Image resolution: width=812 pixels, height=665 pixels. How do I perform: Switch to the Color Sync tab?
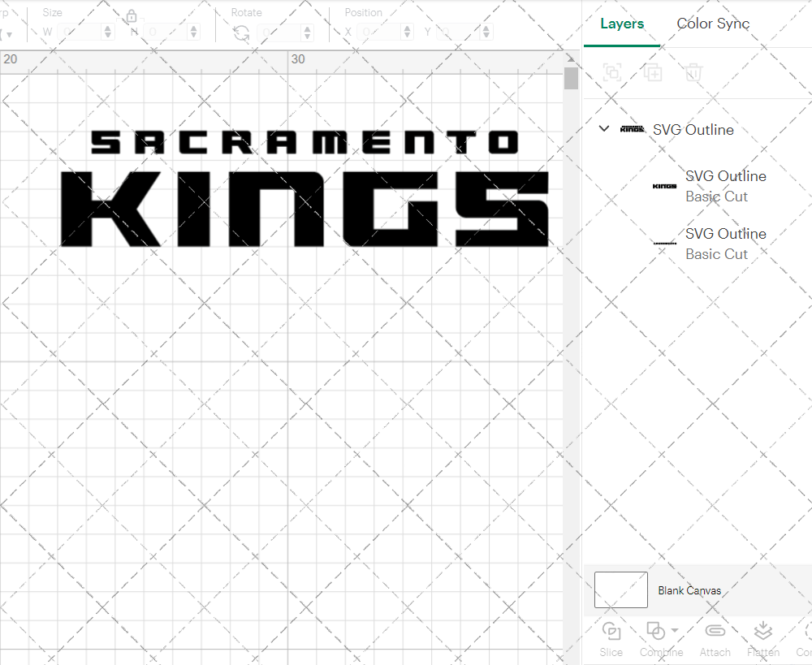713,24
